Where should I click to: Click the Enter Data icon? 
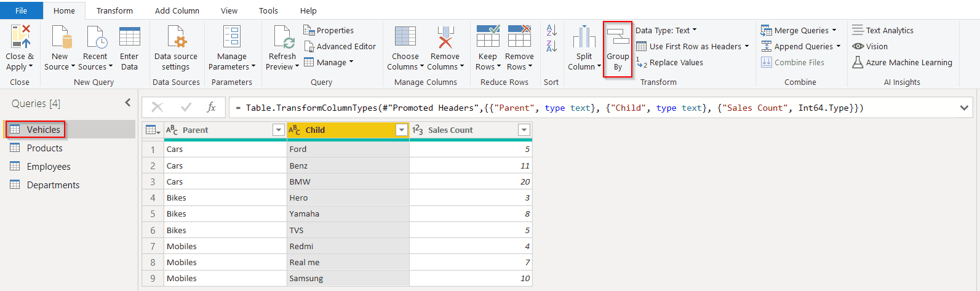point(129,37)
